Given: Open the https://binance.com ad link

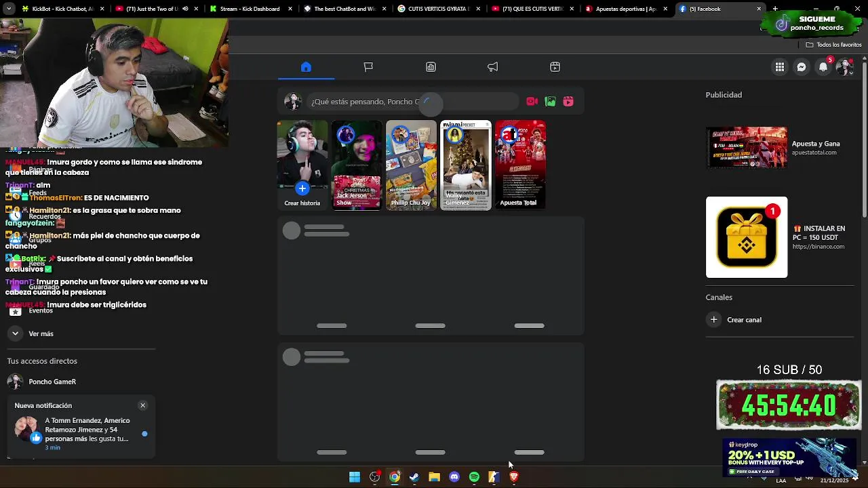Looking at the screenshot, I should tap(818, 247).
